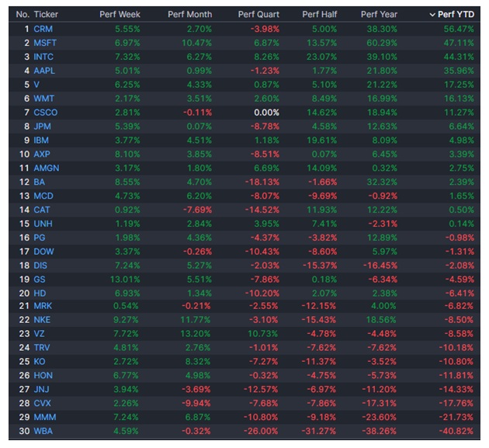Click CRM's YTD value 56.47%
This screenshot has height=448, width=489.
tap(459, 29)
